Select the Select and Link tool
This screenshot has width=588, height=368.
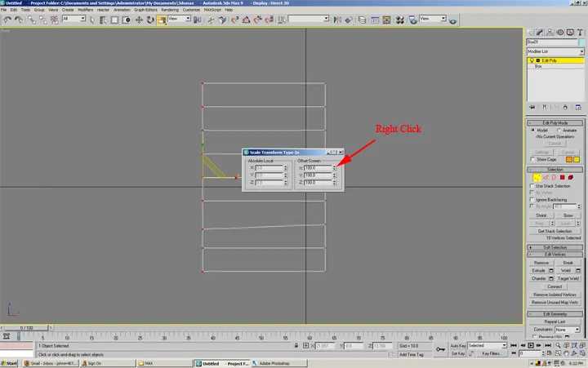(x=32, y=20)
